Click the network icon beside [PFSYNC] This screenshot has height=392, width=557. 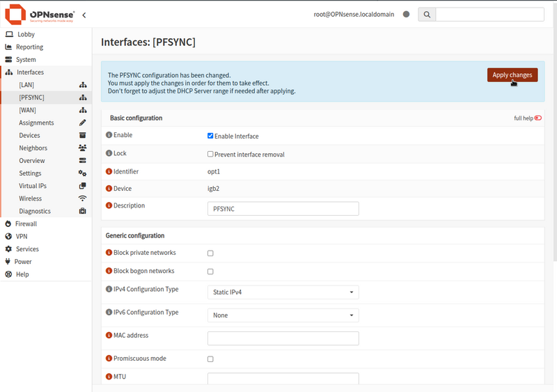[x=83, y=97]
